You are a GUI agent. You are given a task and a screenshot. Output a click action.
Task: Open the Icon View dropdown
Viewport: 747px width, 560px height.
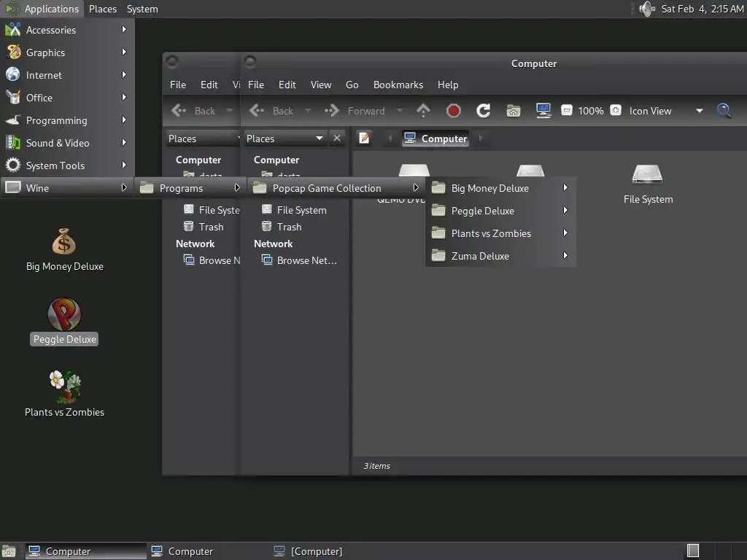point(665,111)
